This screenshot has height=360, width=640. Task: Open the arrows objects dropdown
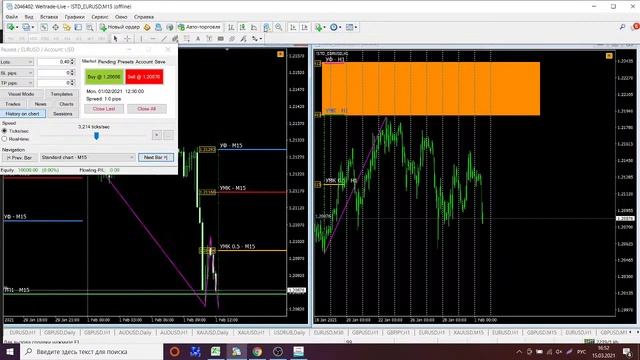(256, 39)
